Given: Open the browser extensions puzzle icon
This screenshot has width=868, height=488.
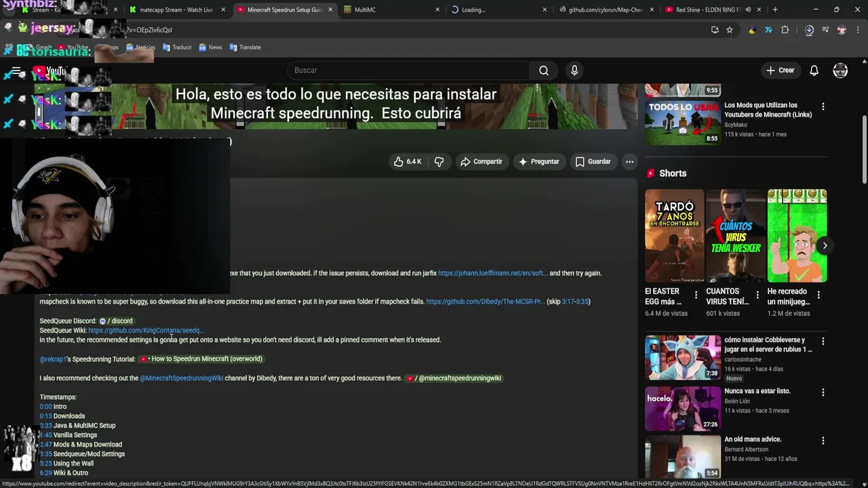Looking at the screenshot, I should (x=785, y=30).
